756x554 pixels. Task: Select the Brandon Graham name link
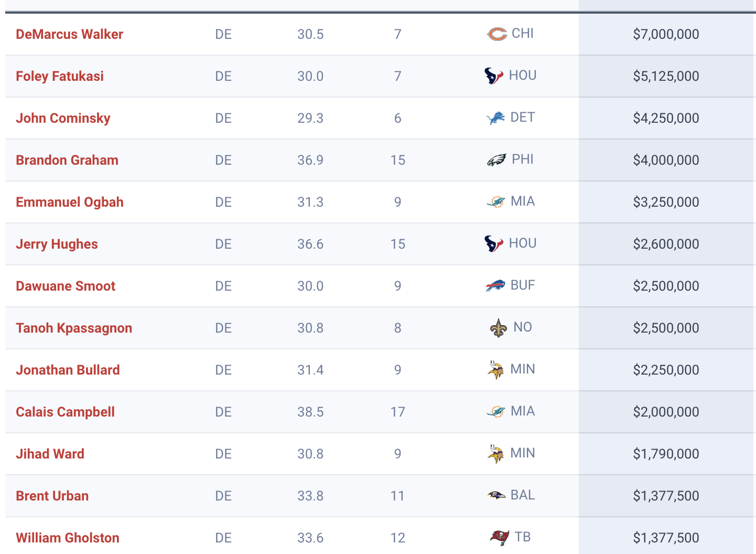[x=67, y=160]
